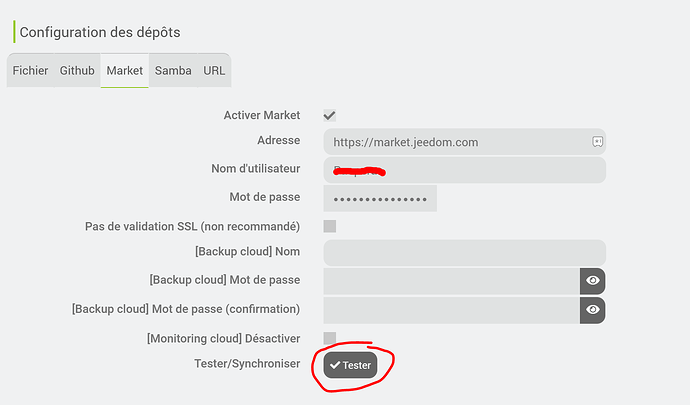Click the Adresse field with market.jeedom.com
690x405 pixels.
(455, 142)
